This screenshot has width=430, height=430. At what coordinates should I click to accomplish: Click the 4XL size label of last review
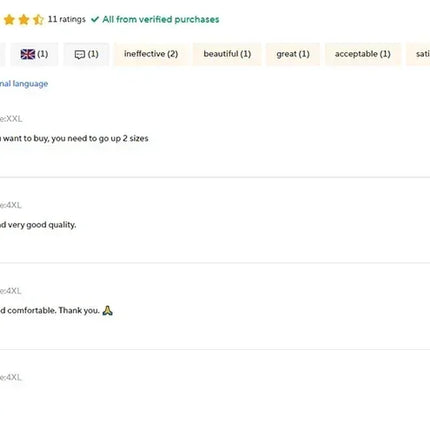point(11,377)
